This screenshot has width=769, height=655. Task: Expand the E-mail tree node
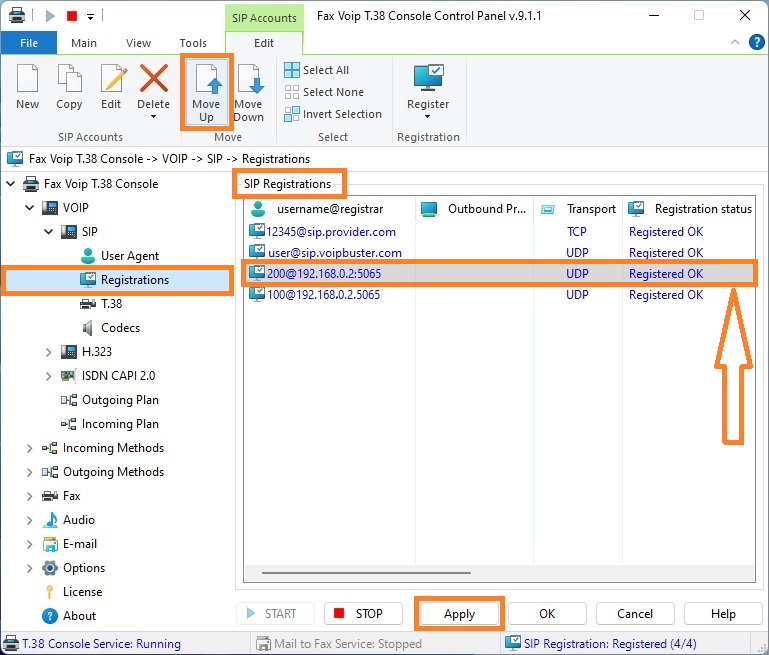pyautogui.click(x=29, y=544)
